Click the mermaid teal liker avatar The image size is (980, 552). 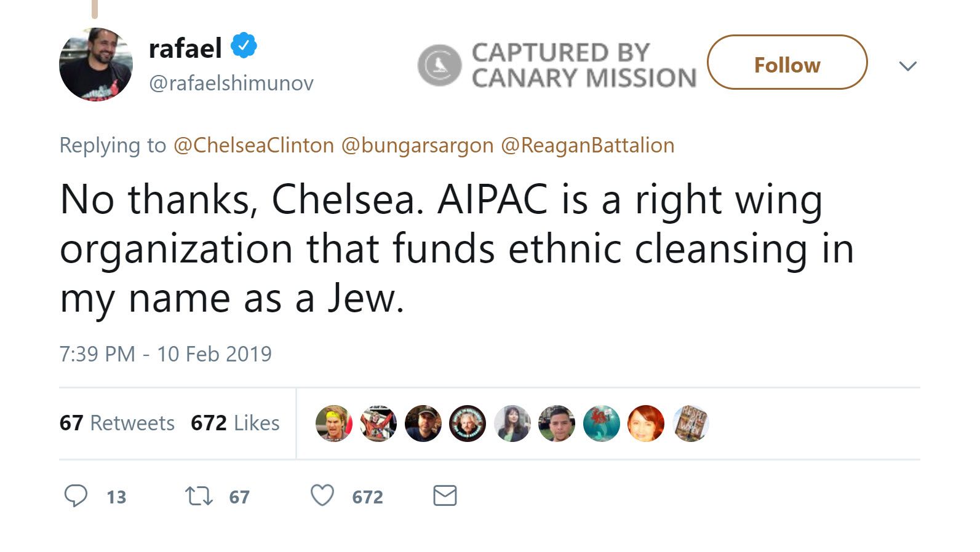tap(601, 424)
